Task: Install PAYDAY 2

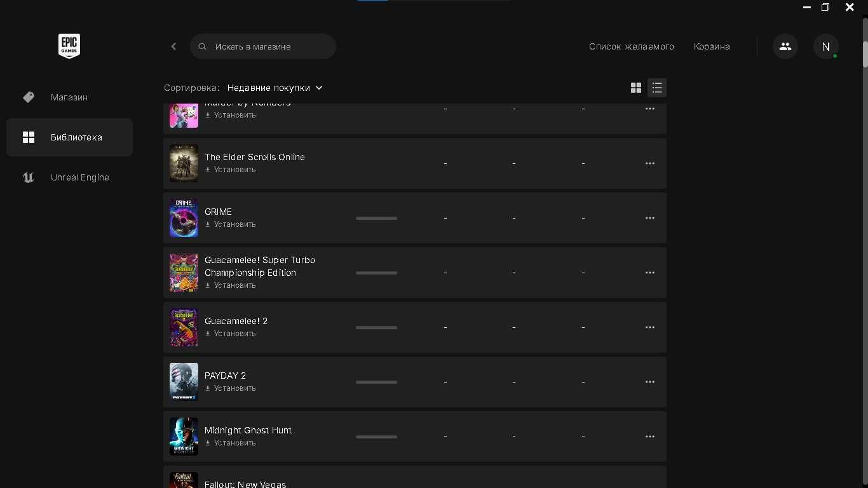Action: tap(231, 388)
